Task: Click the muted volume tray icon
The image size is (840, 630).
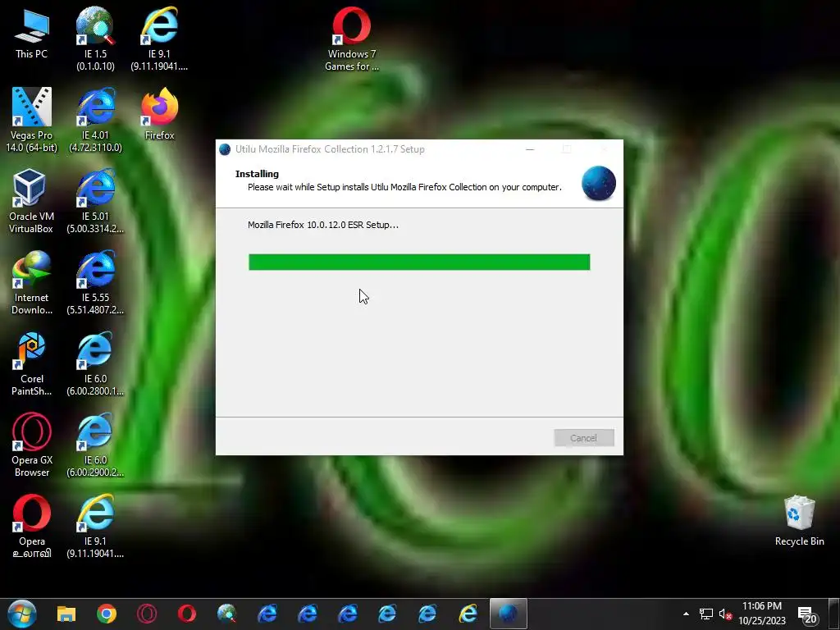Action: (x=726, y=614)
